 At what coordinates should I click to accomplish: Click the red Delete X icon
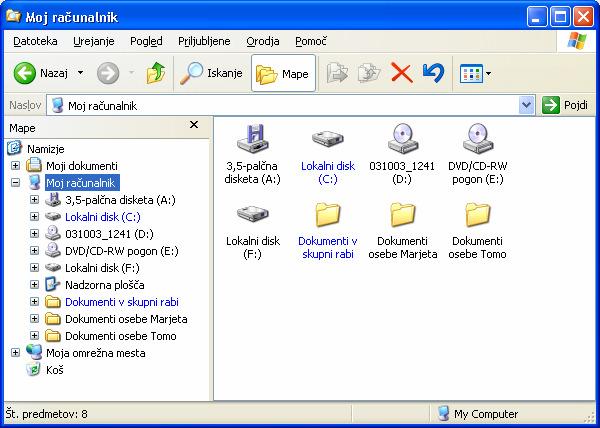click(401, 73)
